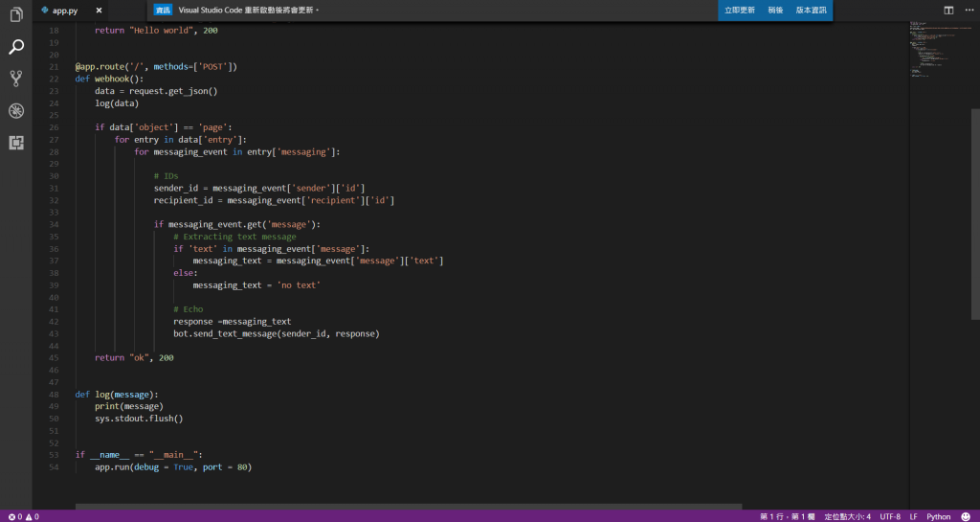Click the 'log(data)' call on line 24
This screenshot has height=522, width=980.
[117, 103]
